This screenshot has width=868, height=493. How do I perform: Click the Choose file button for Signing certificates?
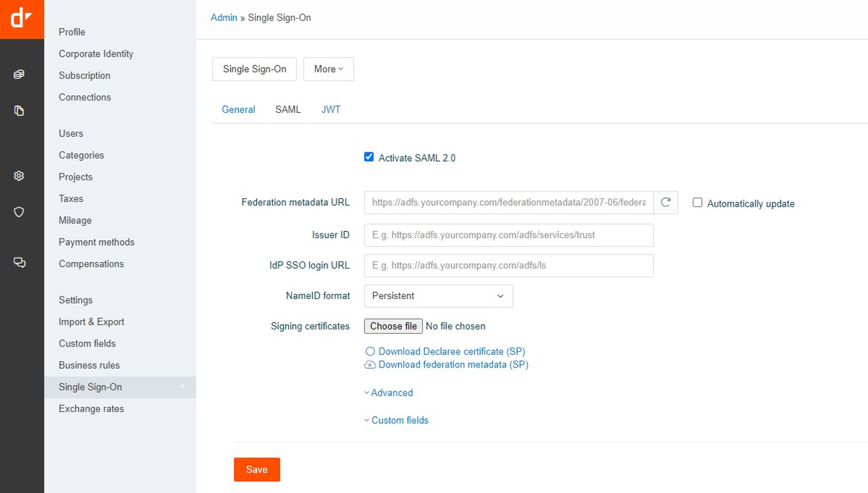tap(393, 326)
